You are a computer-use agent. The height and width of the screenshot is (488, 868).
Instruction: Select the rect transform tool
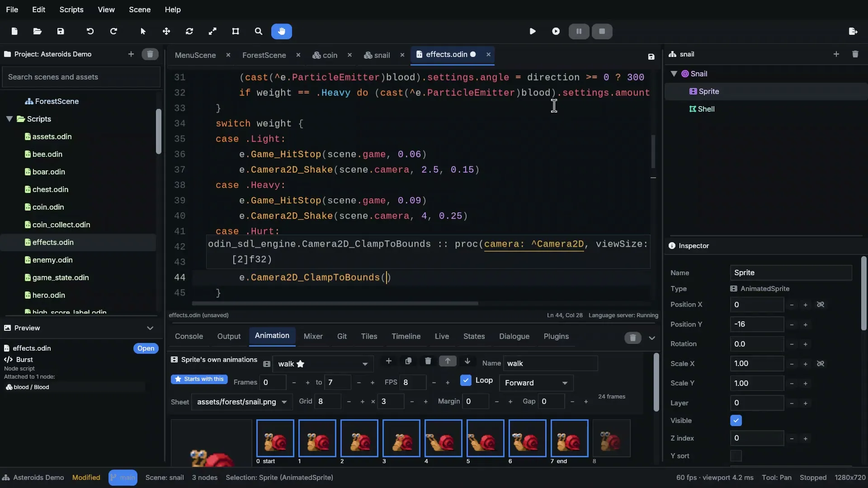pos(236,31)
